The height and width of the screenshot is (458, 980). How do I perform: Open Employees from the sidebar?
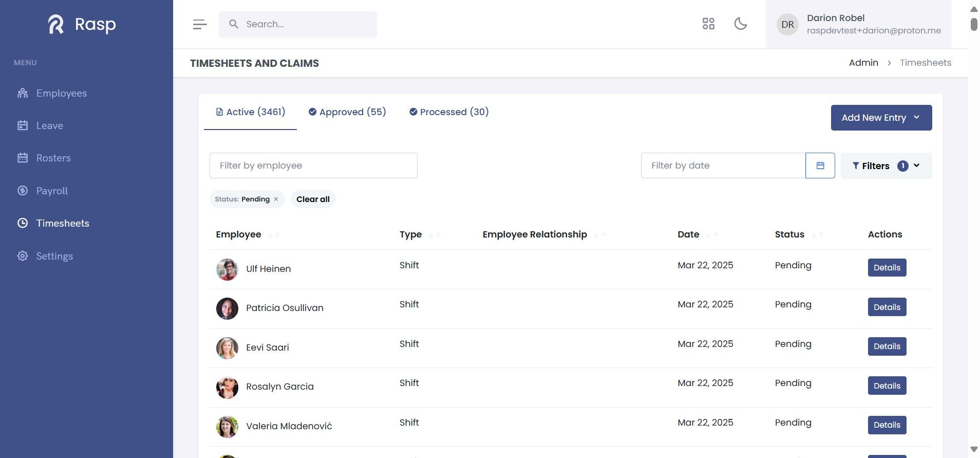click(61, 93)
